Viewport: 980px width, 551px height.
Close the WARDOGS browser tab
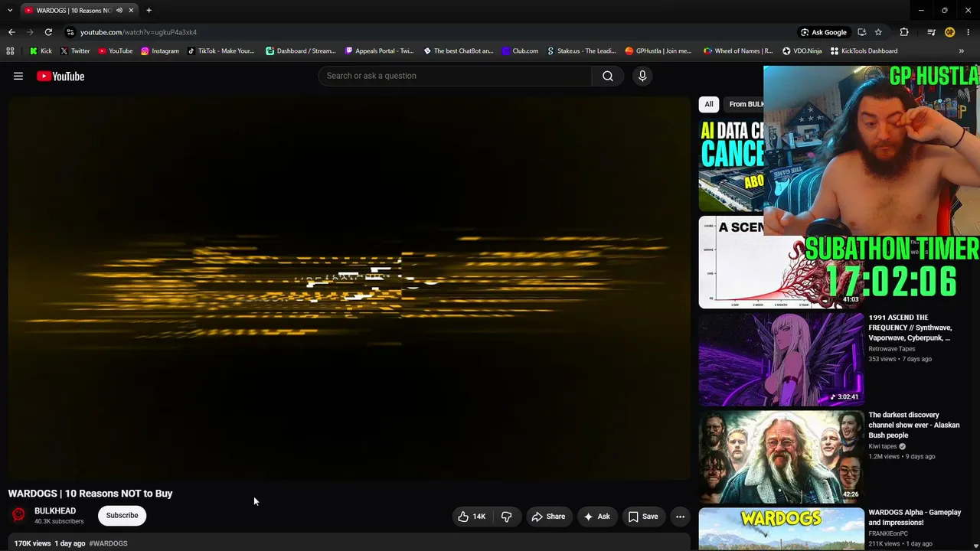pyautogui.click(x=131, y=10)
